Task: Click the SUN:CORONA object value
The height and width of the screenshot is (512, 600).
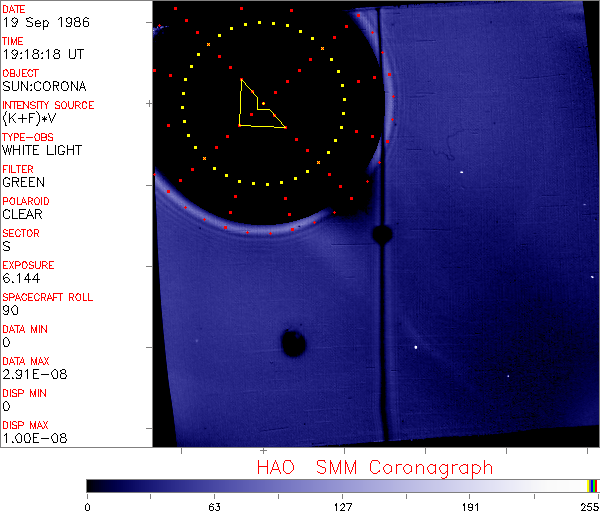Action: coord(44,86)
